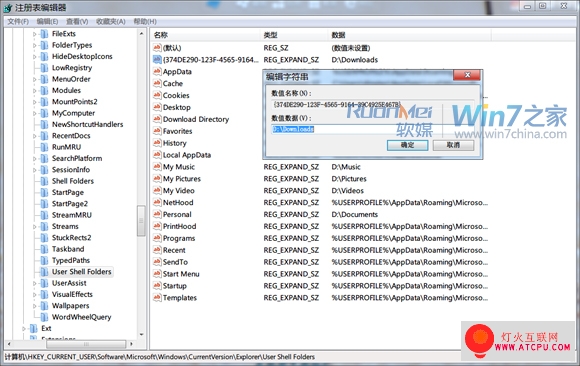580x366 pixels.
Task: Click the D:\Documents data cell
Action: (354, 215)
